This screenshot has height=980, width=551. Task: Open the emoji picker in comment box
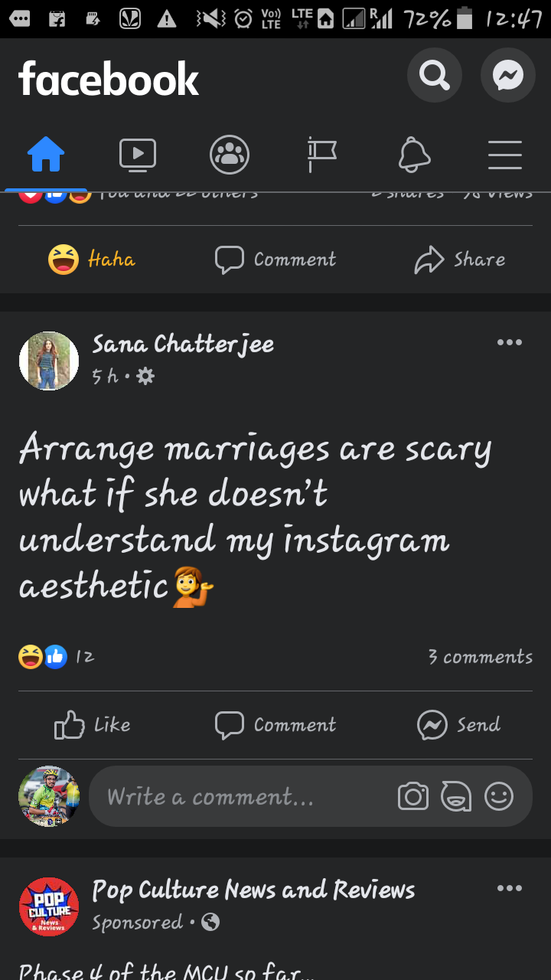pyautogui.click(x=499, y=797)
